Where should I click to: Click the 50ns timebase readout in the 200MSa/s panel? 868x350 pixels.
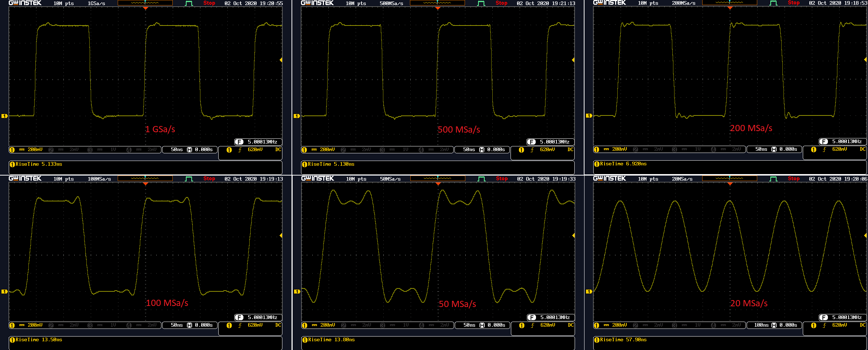click(x=761, y=149)
